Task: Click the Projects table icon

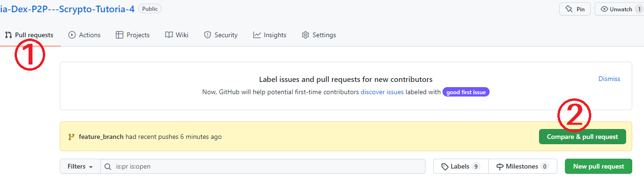Action: pyautogui.click(x=120, y=35)
